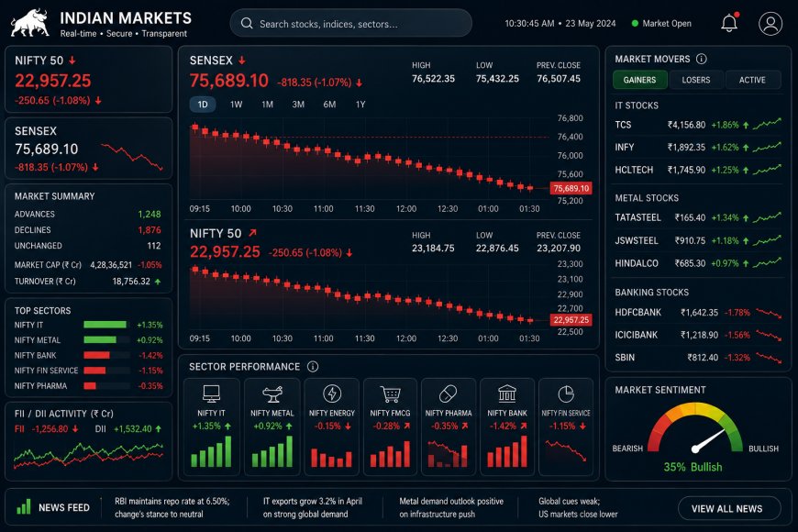Click the NIFTY 22,957.25 price marker
The width and height of the screenshot is (798, 532).
point(571,320)
